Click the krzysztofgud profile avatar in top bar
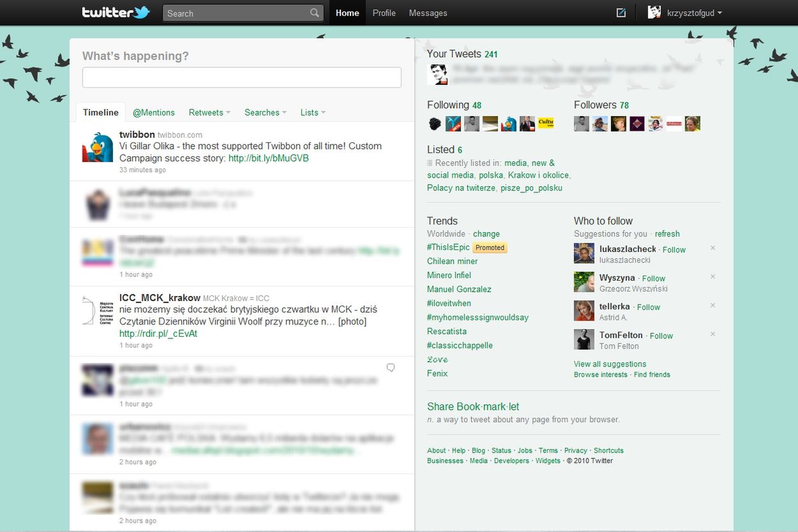 654,12
